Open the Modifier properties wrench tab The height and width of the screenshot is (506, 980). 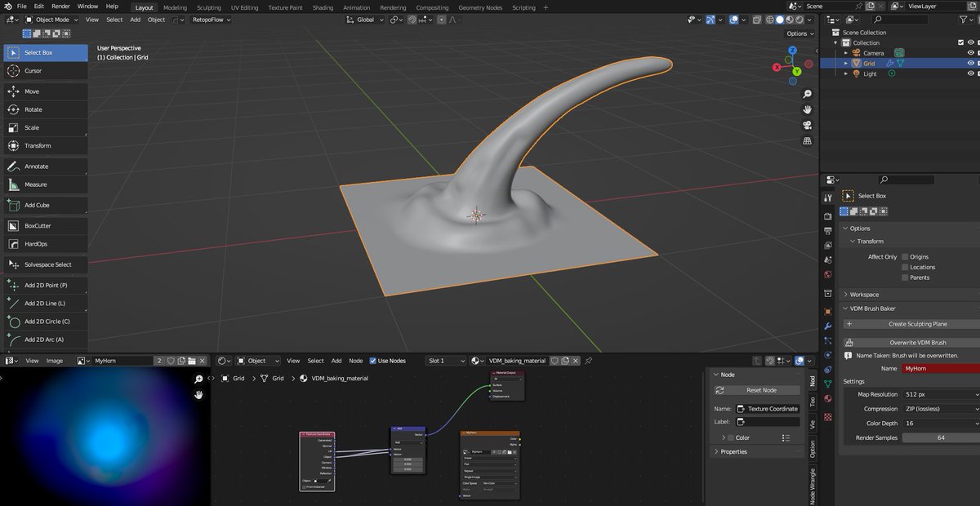[x=827, y=326]
